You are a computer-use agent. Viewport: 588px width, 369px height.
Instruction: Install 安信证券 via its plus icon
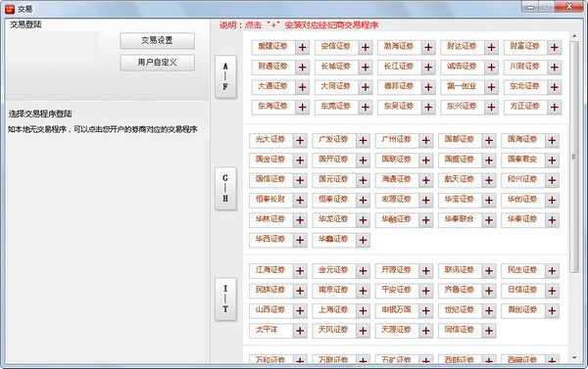(366, 48)
